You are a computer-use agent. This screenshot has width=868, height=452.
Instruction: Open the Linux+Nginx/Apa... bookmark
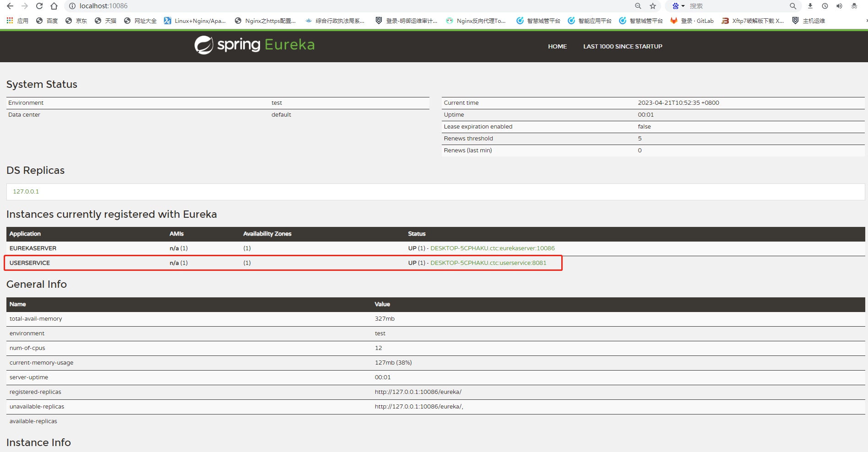pyautogui.click(x=195, y=21)
